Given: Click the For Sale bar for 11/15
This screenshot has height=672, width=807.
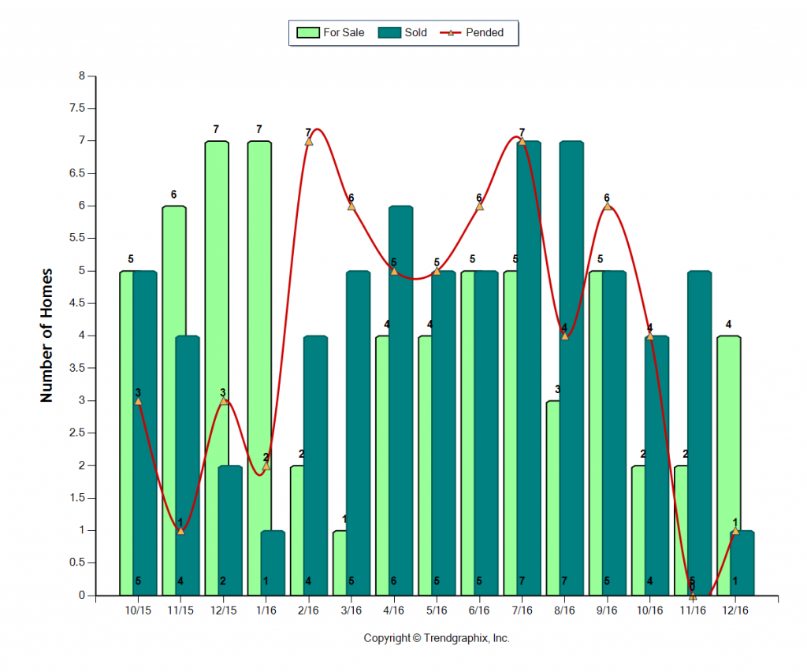Looking at the screenshot, I should click(x=174, y=401).
